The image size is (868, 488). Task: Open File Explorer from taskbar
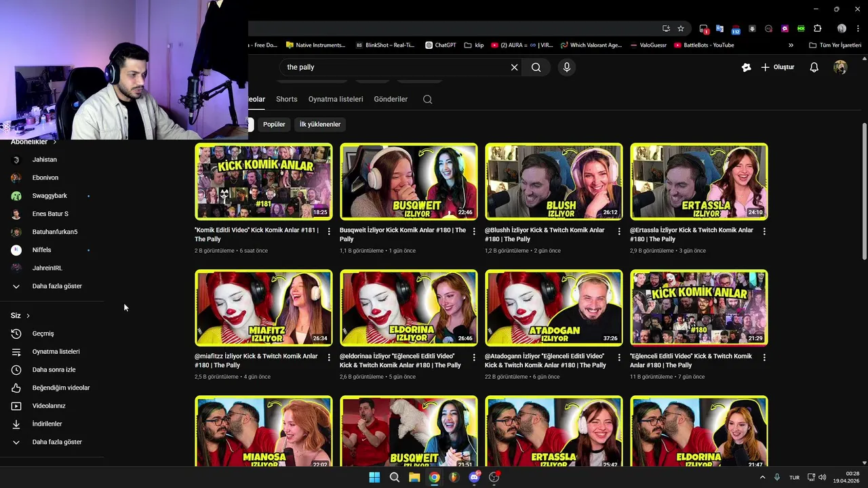click(x=414, y=477)
